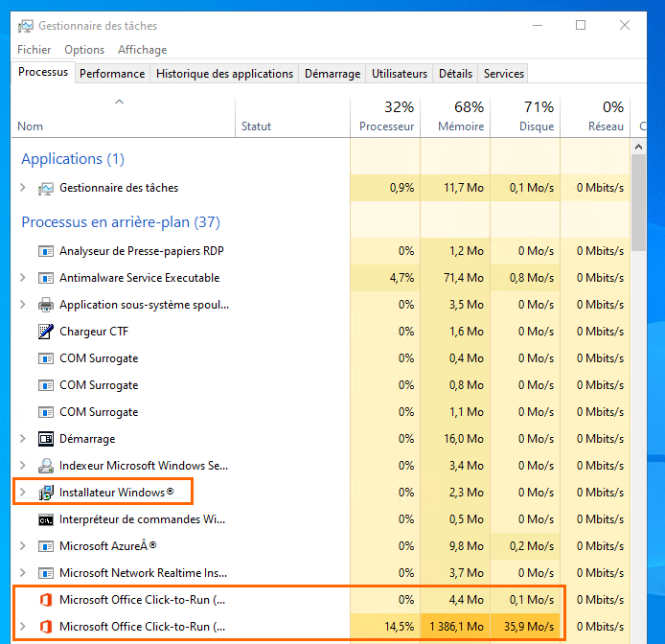Screen dimensions: 665x644
Task: Click the Chargeur CTF pen icon
Action: [x=46, y=332]
